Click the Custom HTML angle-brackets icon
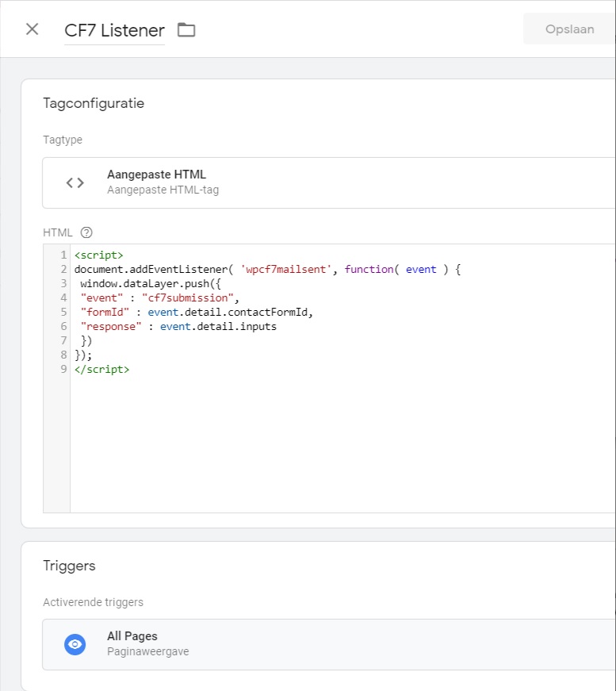 tap(75, 182)
